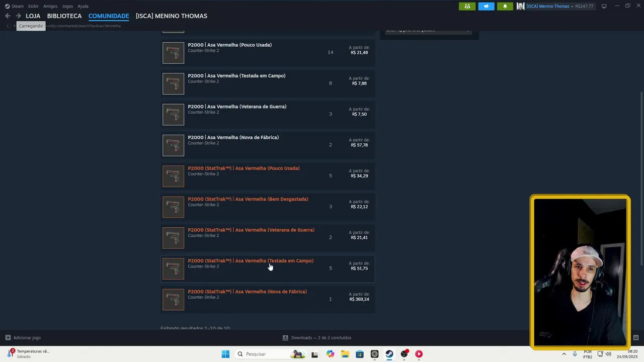644x362 pixels.
Task: Go back with the Steam back arrow
Action: tap(8, 16)
